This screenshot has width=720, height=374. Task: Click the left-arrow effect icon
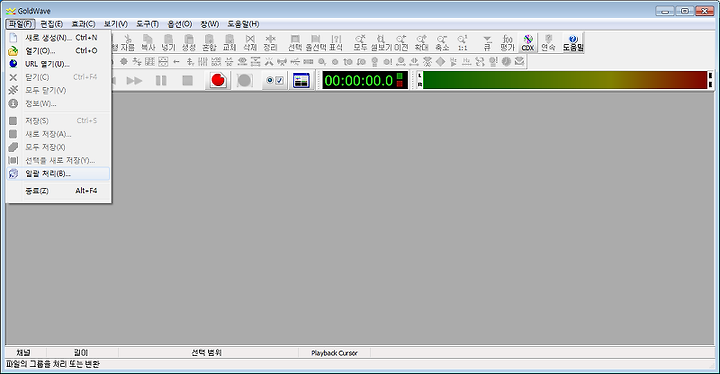point(176,62)
